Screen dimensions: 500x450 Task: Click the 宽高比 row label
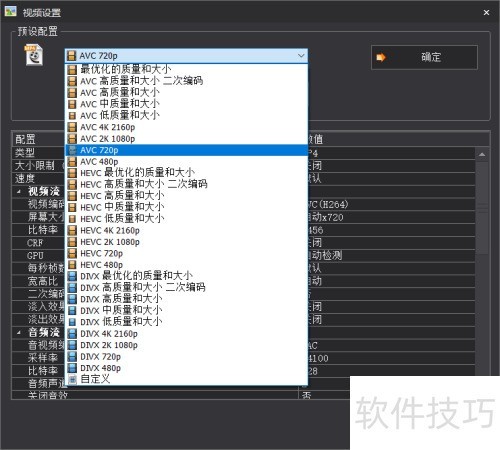coord(43,281)
